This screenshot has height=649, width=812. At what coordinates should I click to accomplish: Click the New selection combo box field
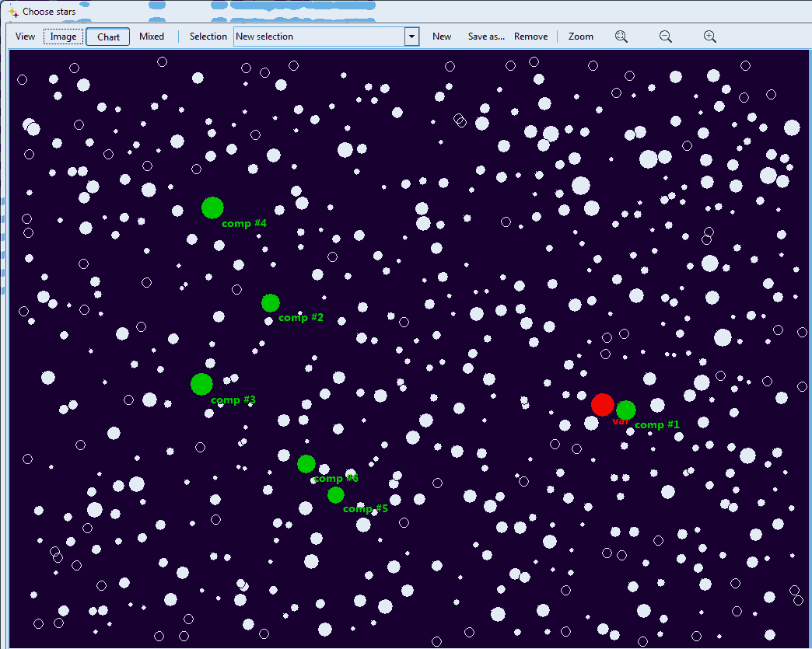319,37
